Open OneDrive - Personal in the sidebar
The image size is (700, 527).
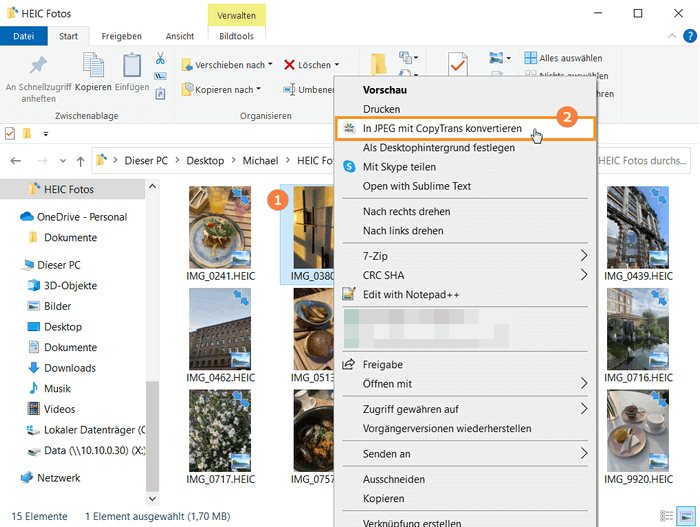click(x=74, y=217)
